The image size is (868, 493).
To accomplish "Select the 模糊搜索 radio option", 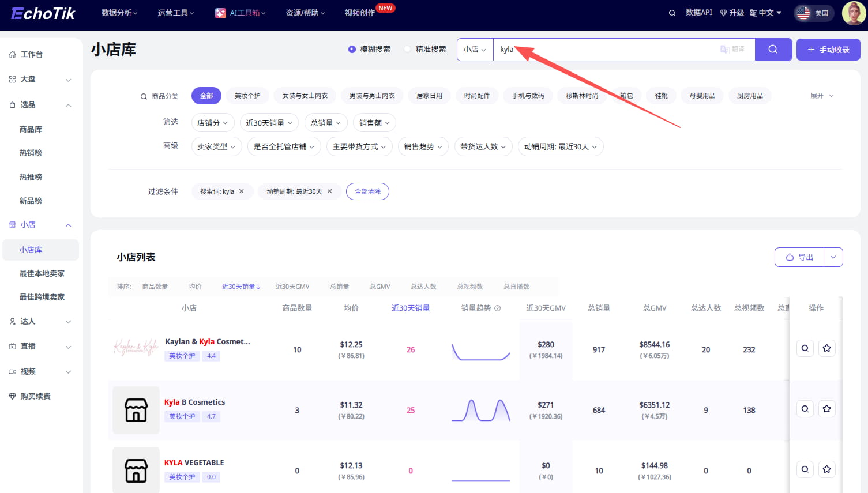I will click(x=352, y=50).
